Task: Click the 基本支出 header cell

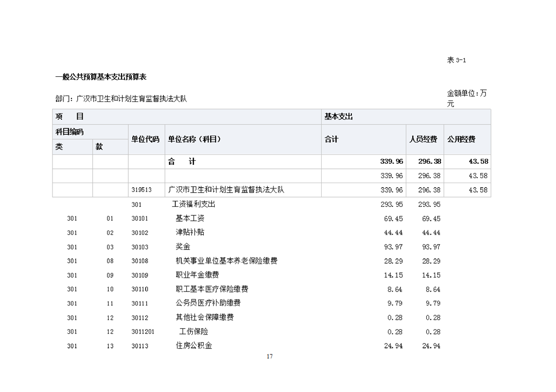Action: (406, 116)
